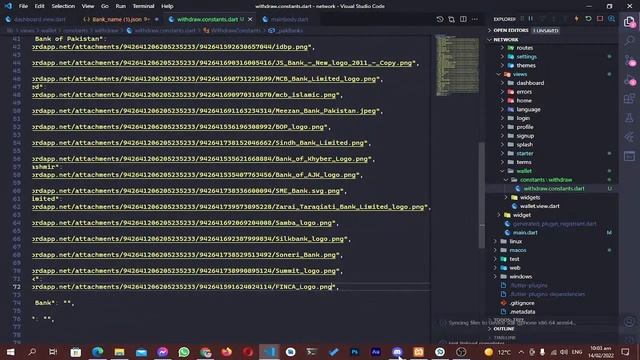Open the Edit menu
The height and width of the screenshot is (360, 640).
click(39, 6)
